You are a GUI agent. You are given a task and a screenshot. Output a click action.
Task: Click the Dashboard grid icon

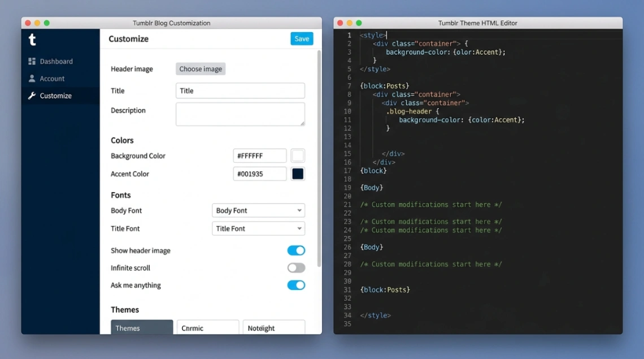(32, 61)
